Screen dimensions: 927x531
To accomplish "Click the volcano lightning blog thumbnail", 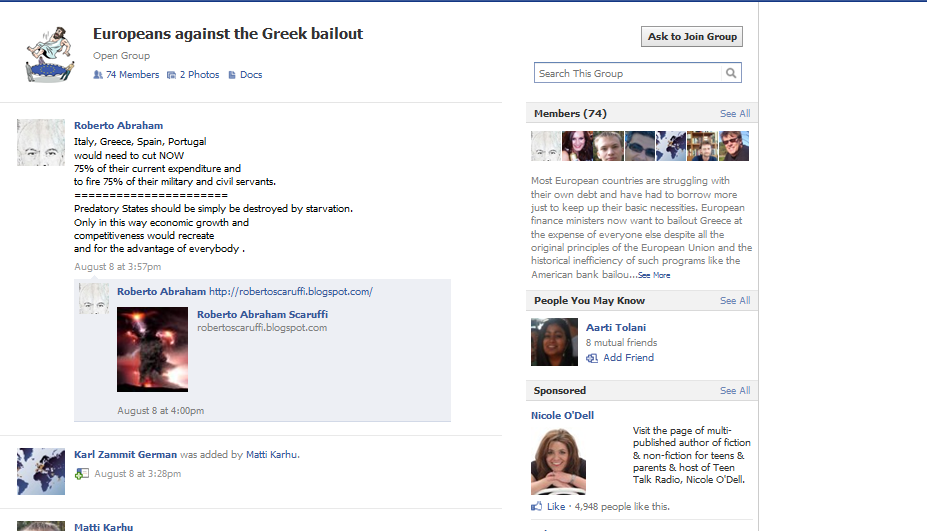I will [153, 349].
